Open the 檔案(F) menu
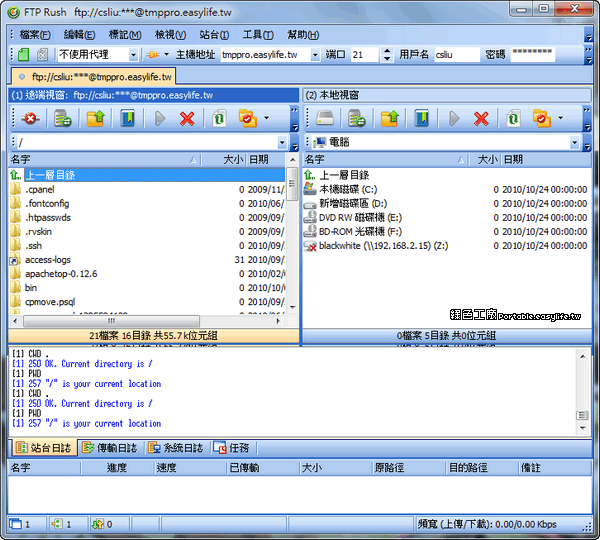This screenshot has height=540, width=600. [x=35, y=35]
